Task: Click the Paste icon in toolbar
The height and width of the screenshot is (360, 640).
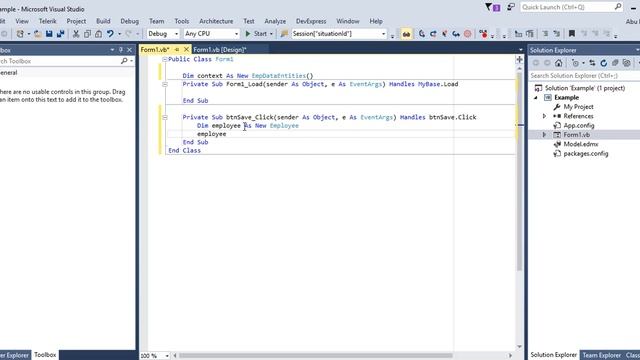Action: point(98,34)
